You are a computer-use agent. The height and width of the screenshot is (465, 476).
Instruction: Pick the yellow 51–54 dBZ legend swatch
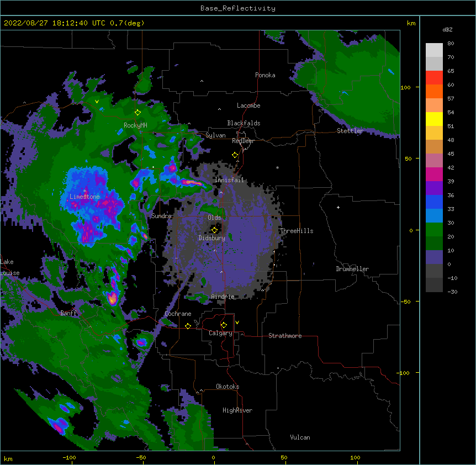[434, 119]
